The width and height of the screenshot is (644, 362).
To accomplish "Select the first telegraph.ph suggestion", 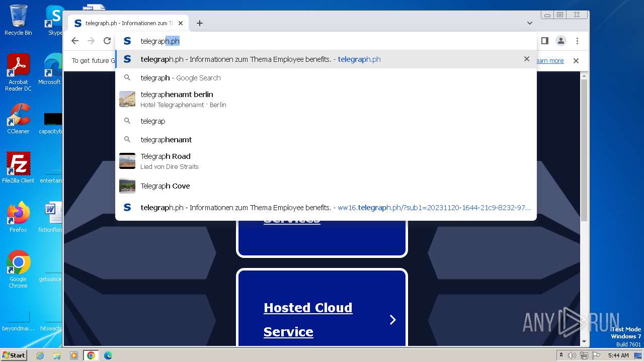I will [x=326, y=59].
